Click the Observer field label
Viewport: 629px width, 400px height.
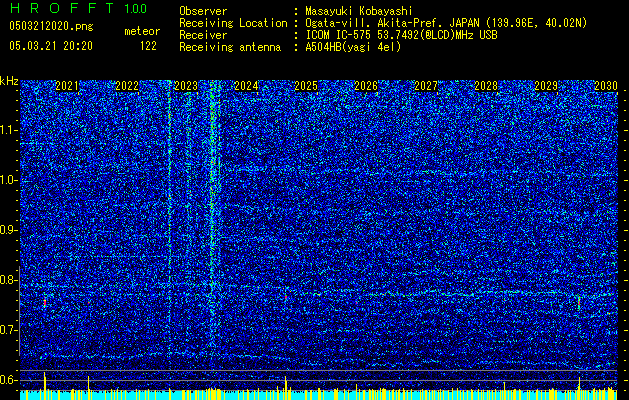[x=203, y=11]
